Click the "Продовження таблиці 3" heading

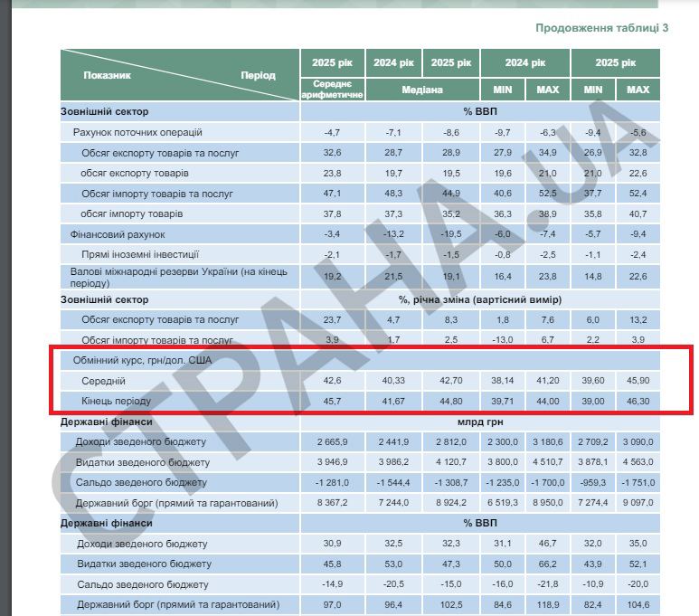point(601,28)
